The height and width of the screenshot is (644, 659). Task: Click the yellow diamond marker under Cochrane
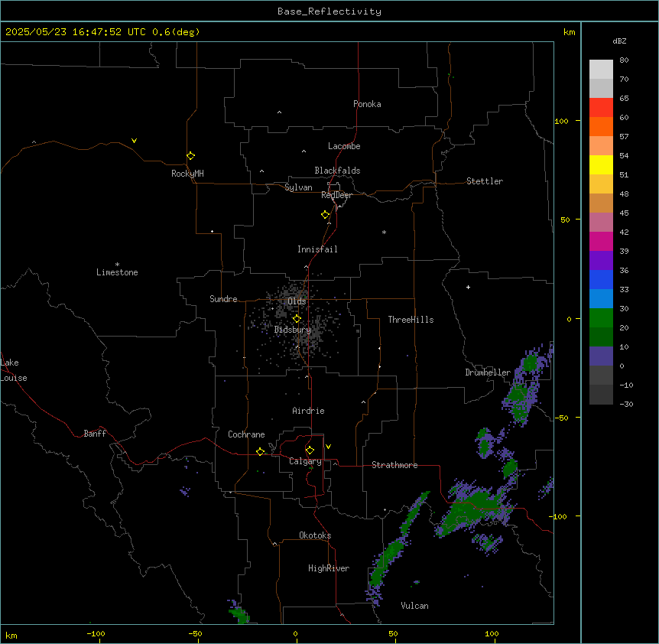(x=260, y=451)
